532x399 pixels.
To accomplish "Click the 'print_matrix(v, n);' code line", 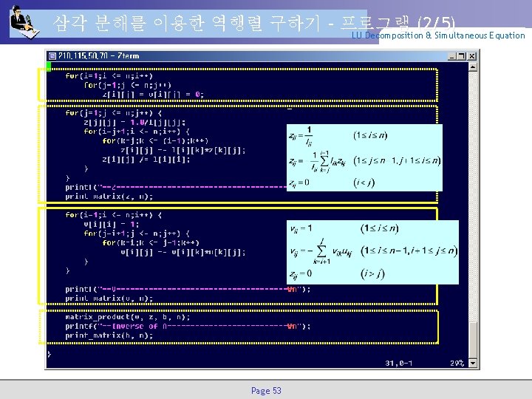I will click(x=109, y=299).
